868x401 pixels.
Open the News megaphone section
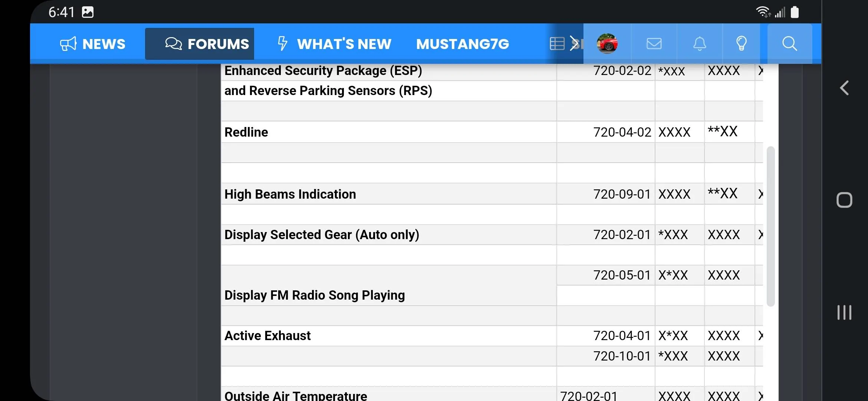pos(93,44)
